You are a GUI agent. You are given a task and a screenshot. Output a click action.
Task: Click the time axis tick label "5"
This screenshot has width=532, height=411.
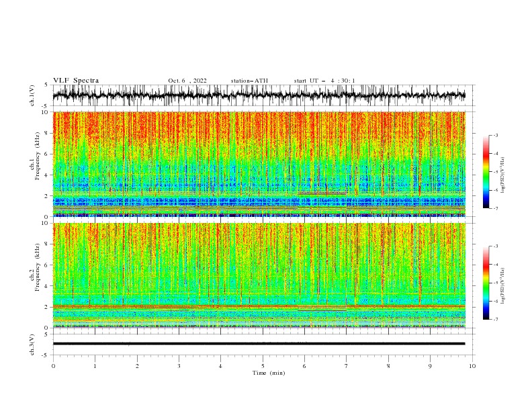tap(263, 366)
